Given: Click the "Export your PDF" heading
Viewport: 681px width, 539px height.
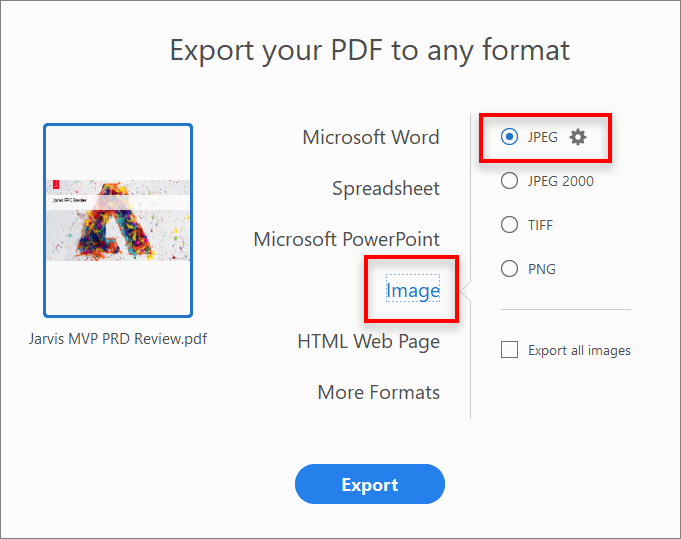Looking at the screenshot, I should pos(369,50).
